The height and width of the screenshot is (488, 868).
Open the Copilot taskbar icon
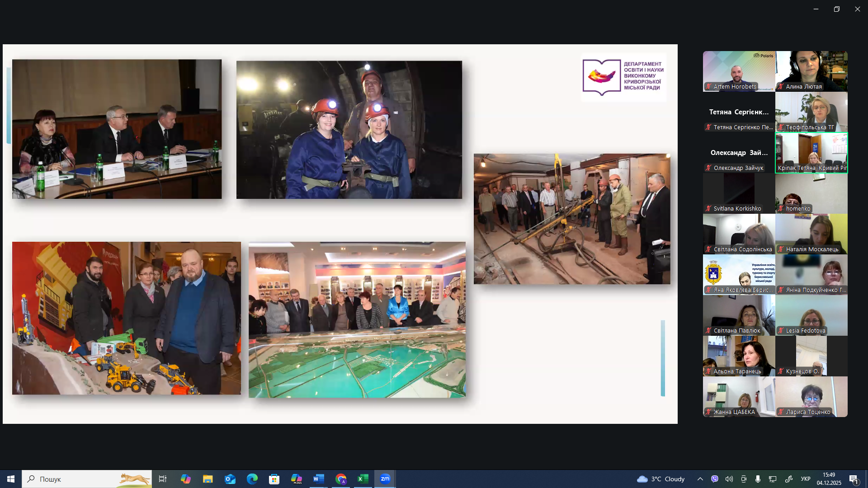185,479
